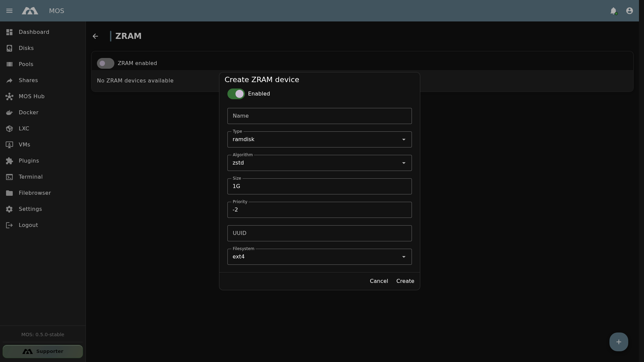Click the Shares arrow icon
Image resolution: width=644 pixels, height=362 pixels.
[x=9, y=80]
